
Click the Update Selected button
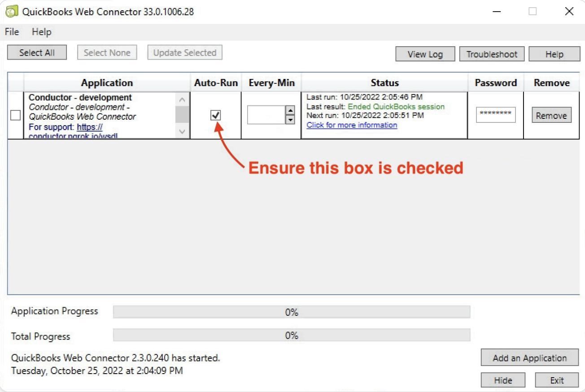pos(185,52)
